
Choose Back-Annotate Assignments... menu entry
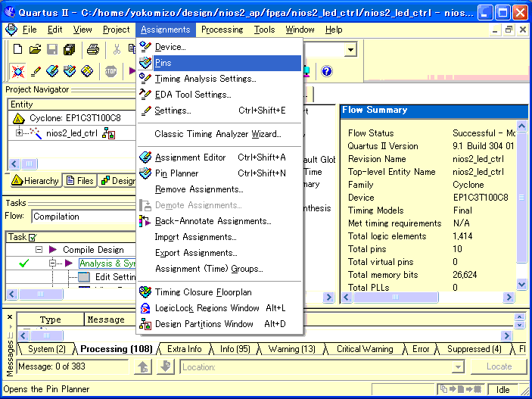coord(219,221)
